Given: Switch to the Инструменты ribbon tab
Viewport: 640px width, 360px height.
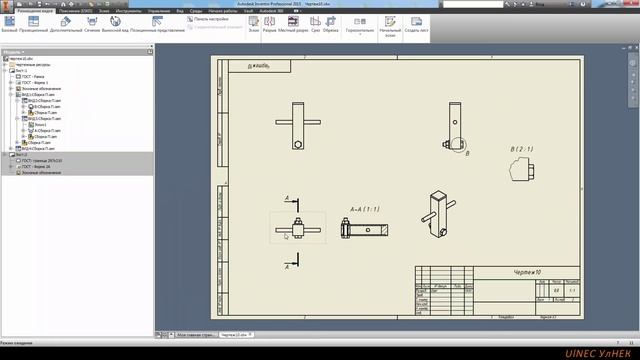Looking at the screenshot, I should (x=128, y=11).
